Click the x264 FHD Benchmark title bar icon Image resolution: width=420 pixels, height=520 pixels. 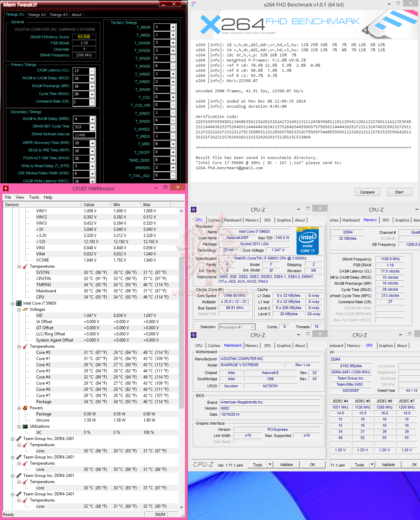[194, 4]
